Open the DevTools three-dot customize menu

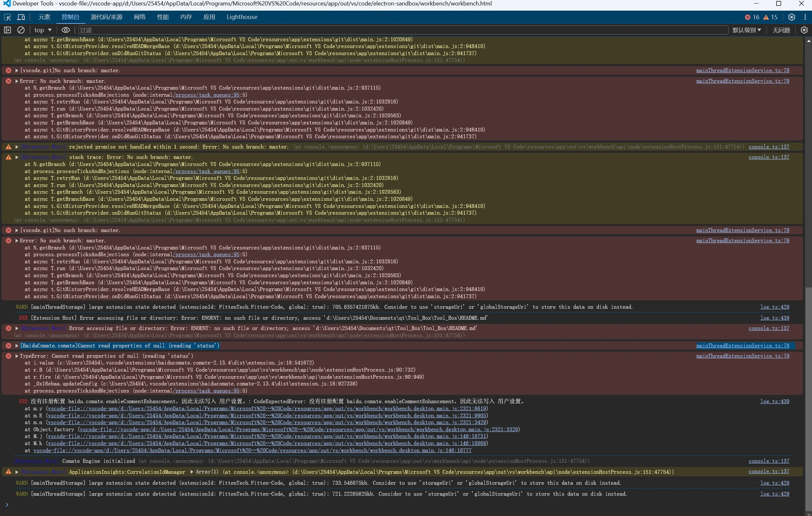pos(805,17)
